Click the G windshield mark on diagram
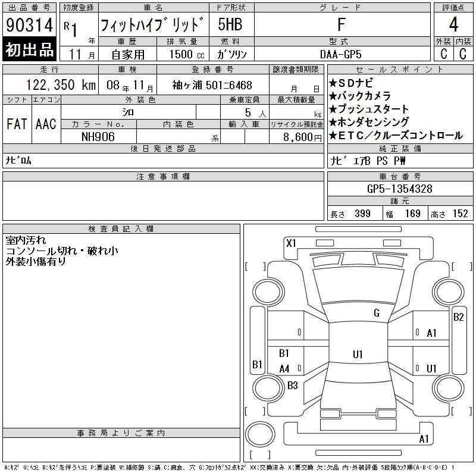 (377, 313)
